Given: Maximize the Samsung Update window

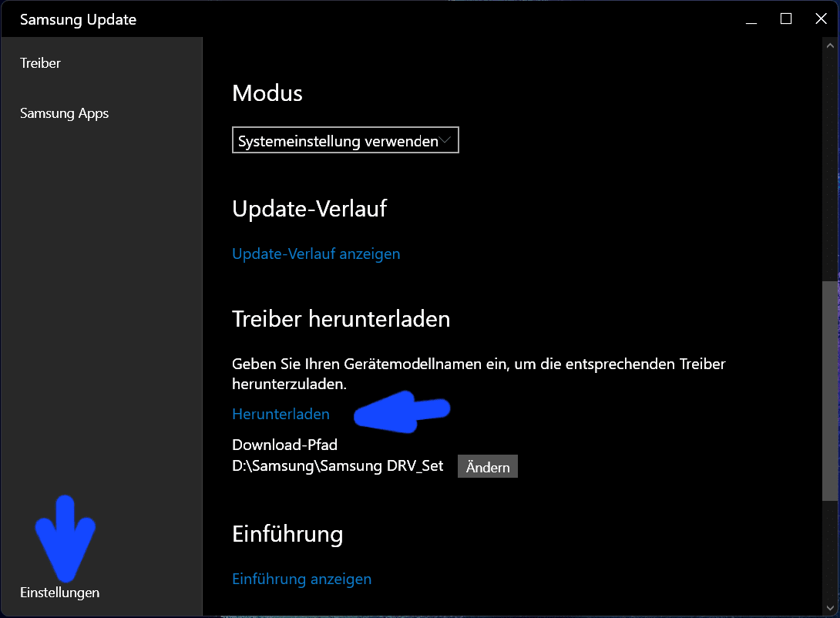Looking at the screenshot, I should pos(786,19).
